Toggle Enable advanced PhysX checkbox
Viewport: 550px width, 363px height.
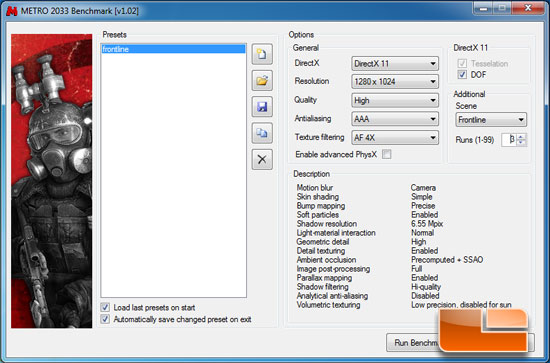[x=387, y=154]
